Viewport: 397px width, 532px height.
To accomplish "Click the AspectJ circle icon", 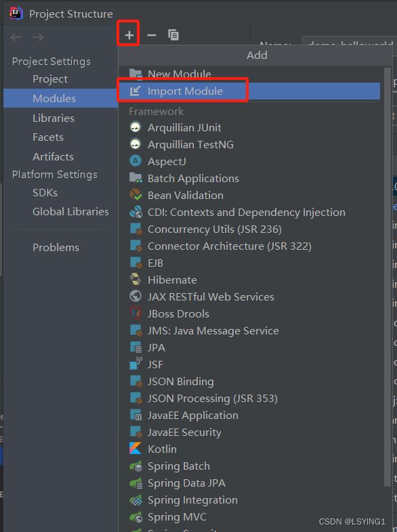I will 135,161.
